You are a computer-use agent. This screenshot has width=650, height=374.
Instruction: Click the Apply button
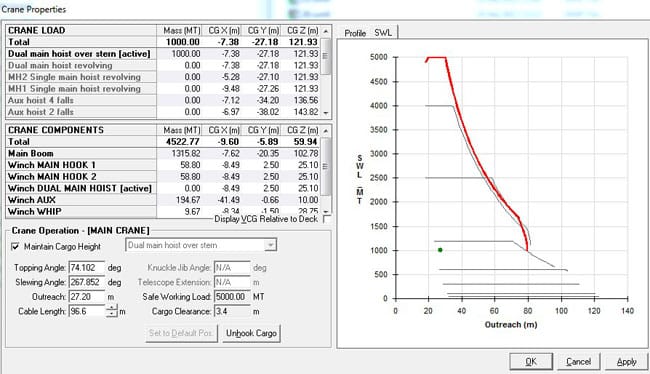[x=626, y=362]
